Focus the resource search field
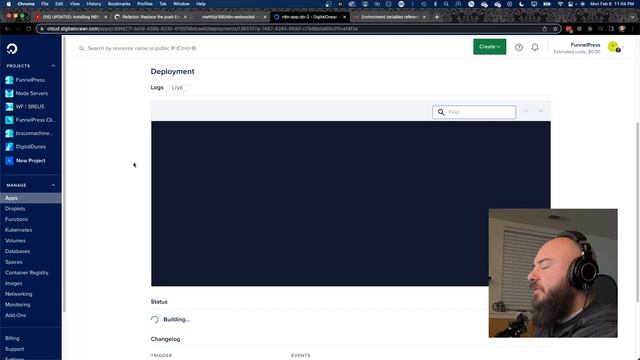The height and width of the screenshot is (360, 640). point(142,48)
